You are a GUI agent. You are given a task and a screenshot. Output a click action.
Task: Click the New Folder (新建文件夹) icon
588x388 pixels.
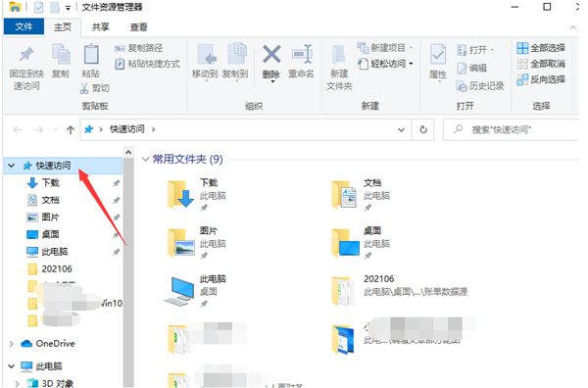(x=339, y=55)
